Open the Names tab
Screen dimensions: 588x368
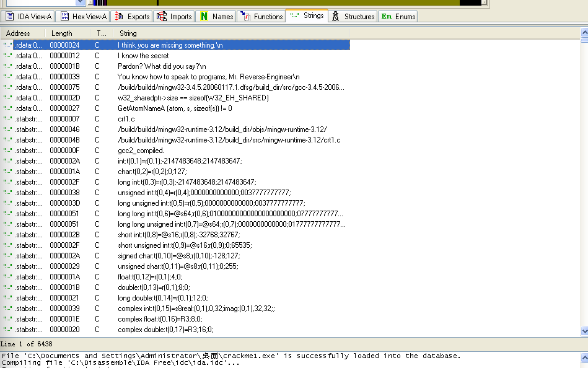(216, 17)
